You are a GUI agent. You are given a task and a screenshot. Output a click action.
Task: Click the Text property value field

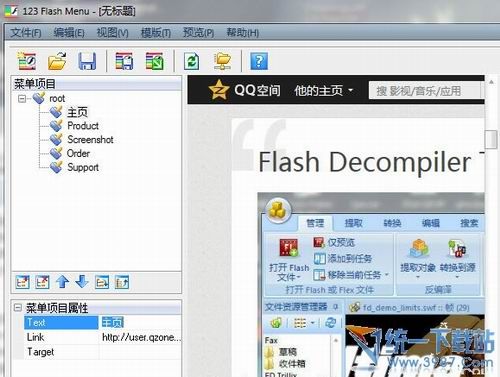141,322
